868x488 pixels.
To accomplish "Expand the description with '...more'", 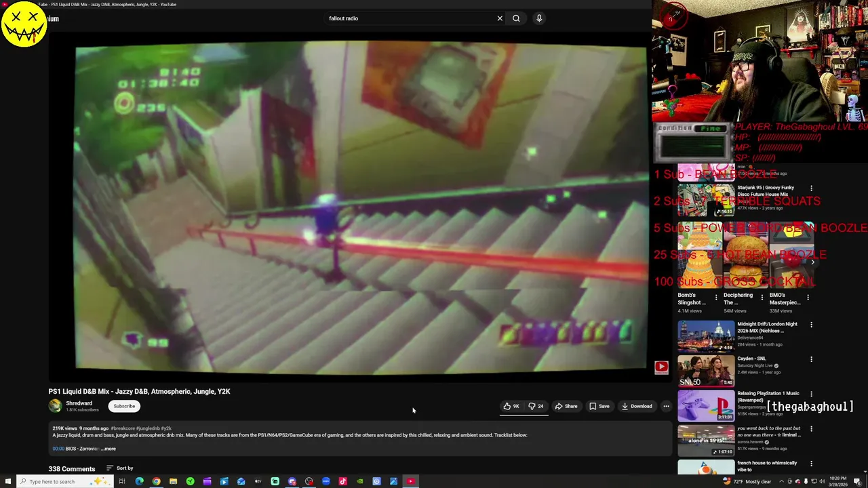I will tap(108, 449).
